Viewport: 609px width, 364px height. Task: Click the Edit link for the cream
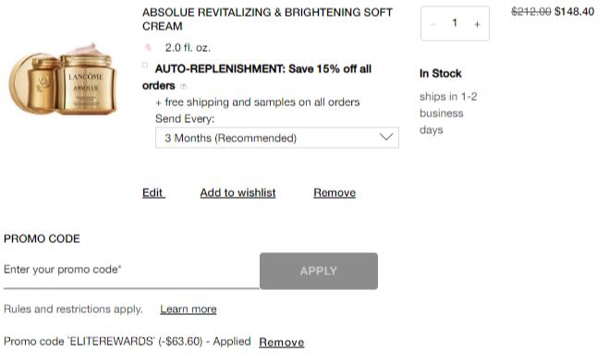click(x=153, y=193)
